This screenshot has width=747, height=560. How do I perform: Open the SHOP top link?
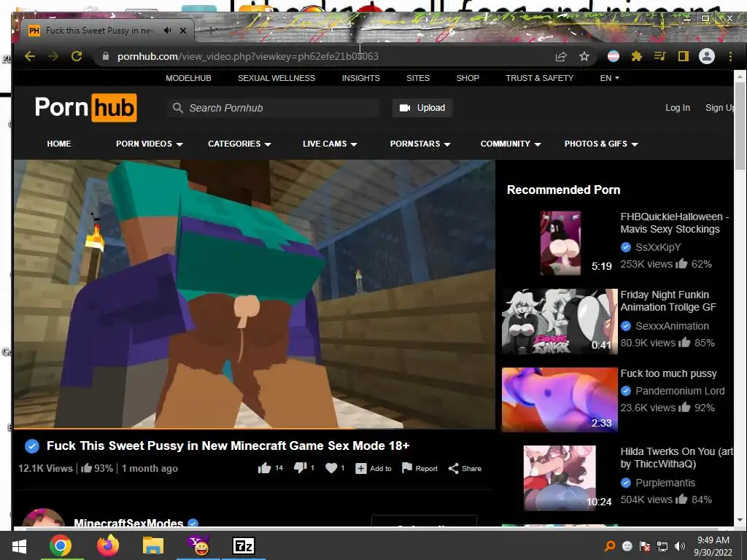[x=468, y=78]
